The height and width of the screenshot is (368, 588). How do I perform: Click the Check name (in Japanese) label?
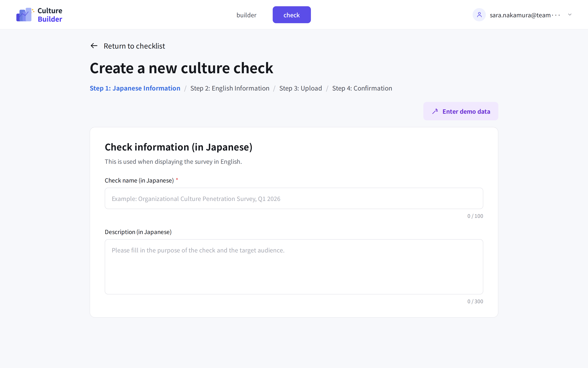tap(139, 180)
